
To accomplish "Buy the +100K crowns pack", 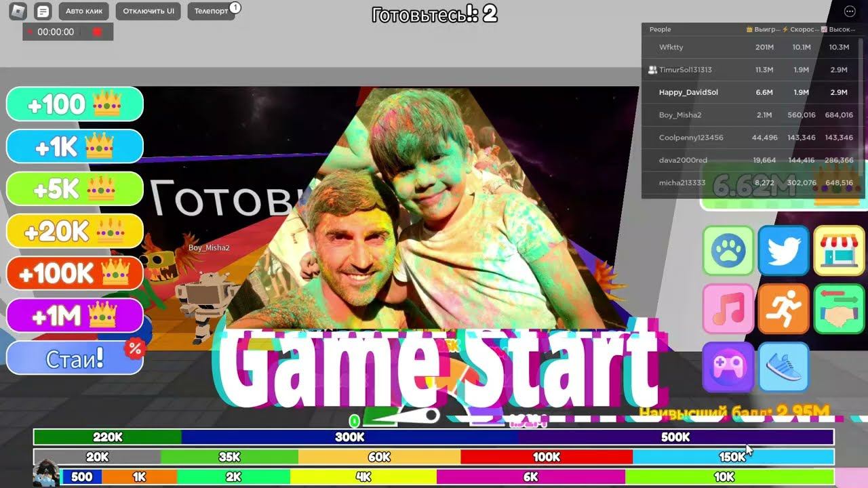I will click(x=75, y=273).
